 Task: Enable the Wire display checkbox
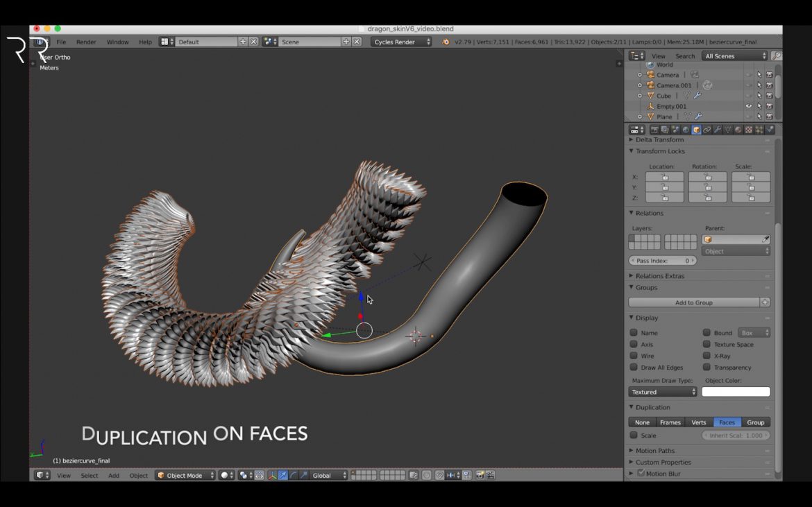click(x=634, y=356)
